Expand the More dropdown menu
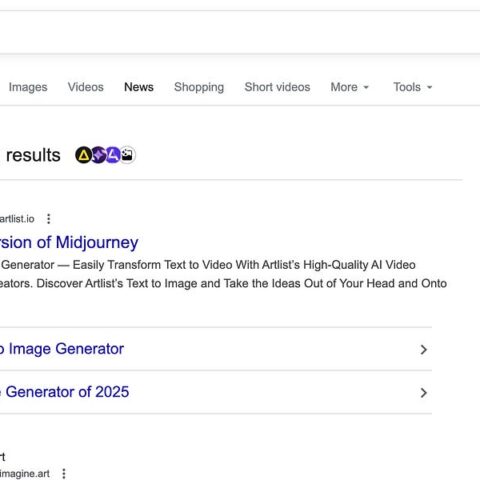Image resolution: width=480 pixels, height=480 pixels. [x=350, y=87]
